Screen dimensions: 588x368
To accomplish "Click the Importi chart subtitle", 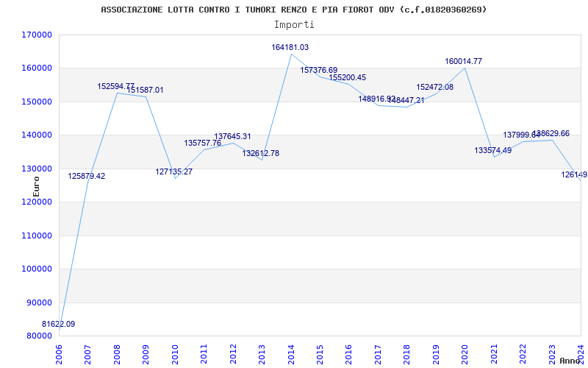I will click(294, 25).
